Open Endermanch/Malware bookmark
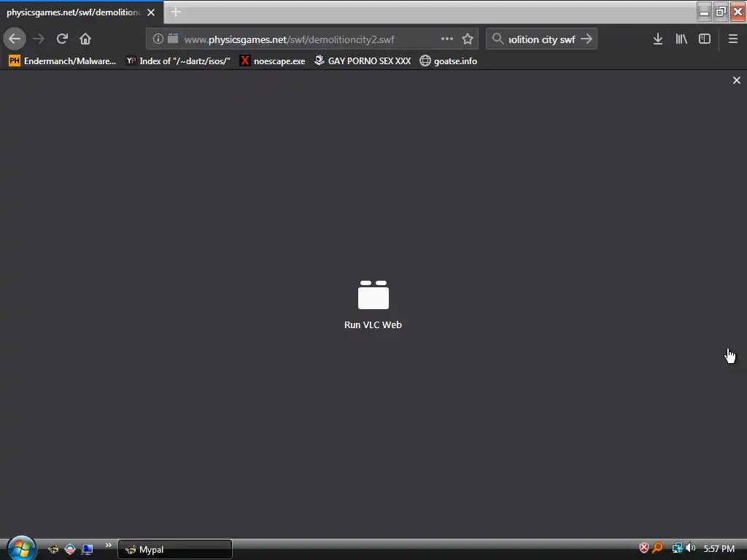 (63, 61)
